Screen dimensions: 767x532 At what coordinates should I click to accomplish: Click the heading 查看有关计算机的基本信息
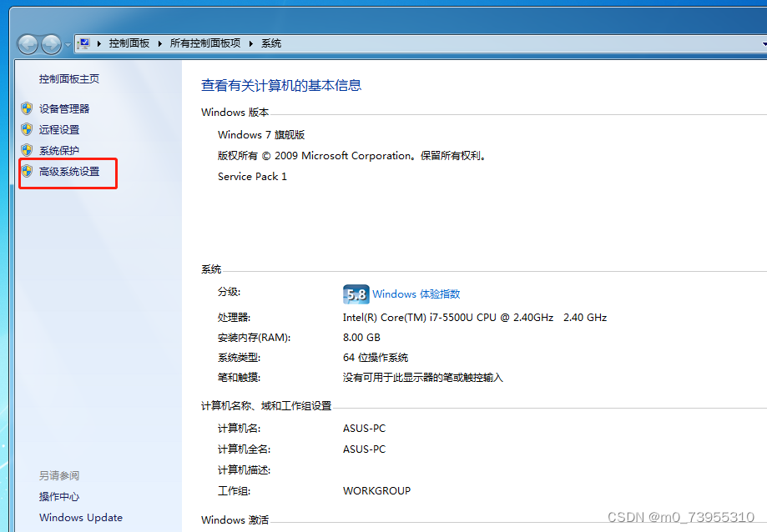[x=281, y=86]
